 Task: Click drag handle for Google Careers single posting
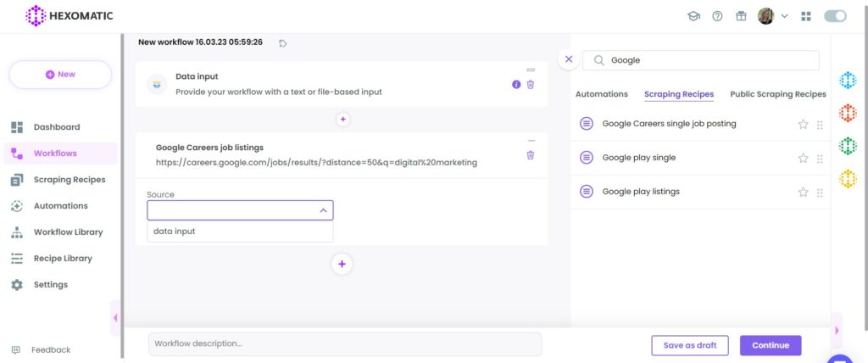click(820, 125)
